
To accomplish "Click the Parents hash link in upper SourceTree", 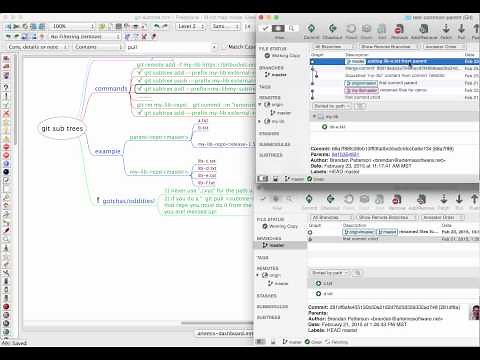I will [x=345, y=154].
